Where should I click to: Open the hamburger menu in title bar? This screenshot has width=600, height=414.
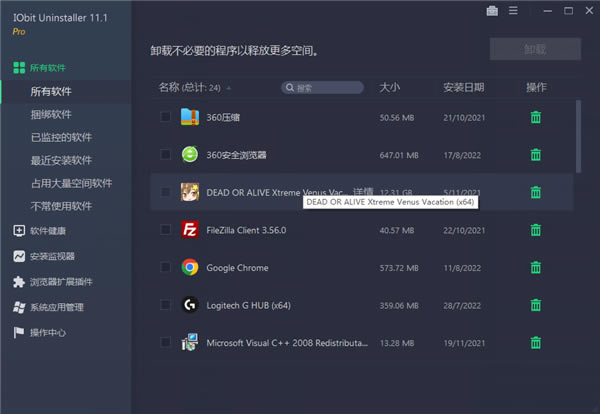click(x=513, y=11)
